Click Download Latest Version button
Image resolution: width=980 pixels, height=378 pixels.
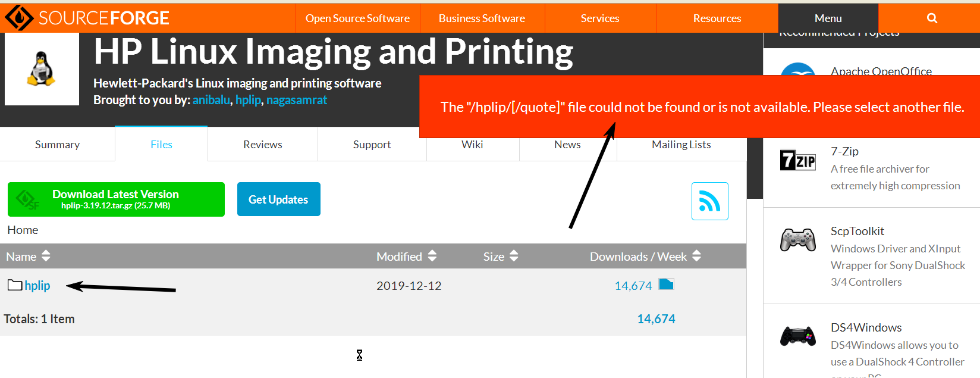click(116, 199)
